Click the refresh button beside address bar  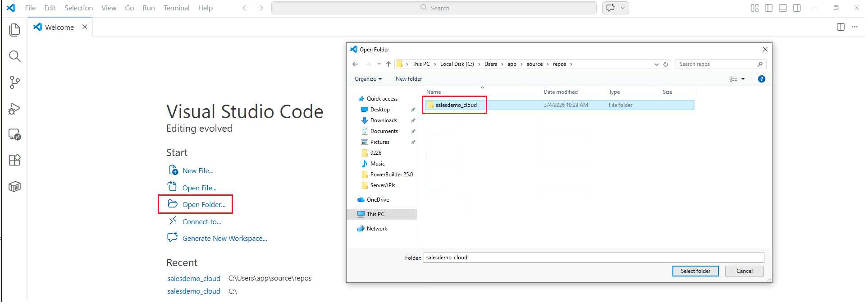(666, 64)
